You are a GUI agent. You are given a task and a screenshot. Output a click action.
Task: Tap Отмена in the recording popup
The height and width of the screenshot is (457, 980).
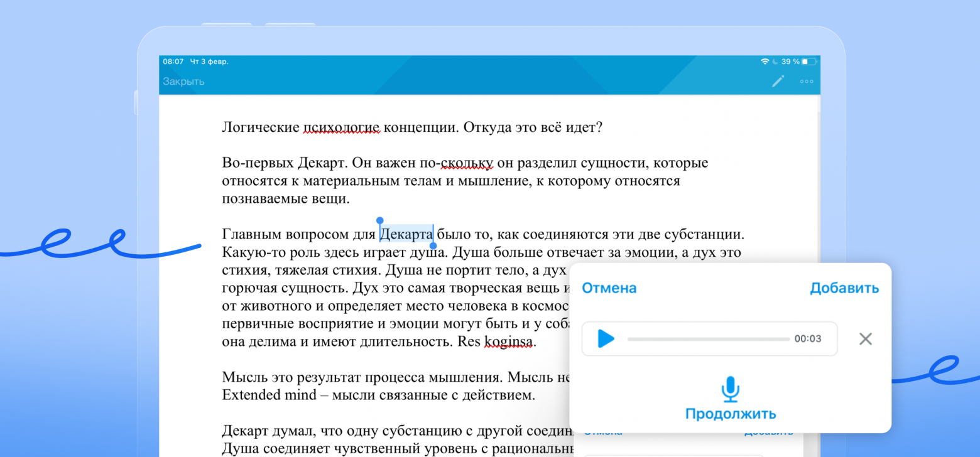(x=609, y=288)
